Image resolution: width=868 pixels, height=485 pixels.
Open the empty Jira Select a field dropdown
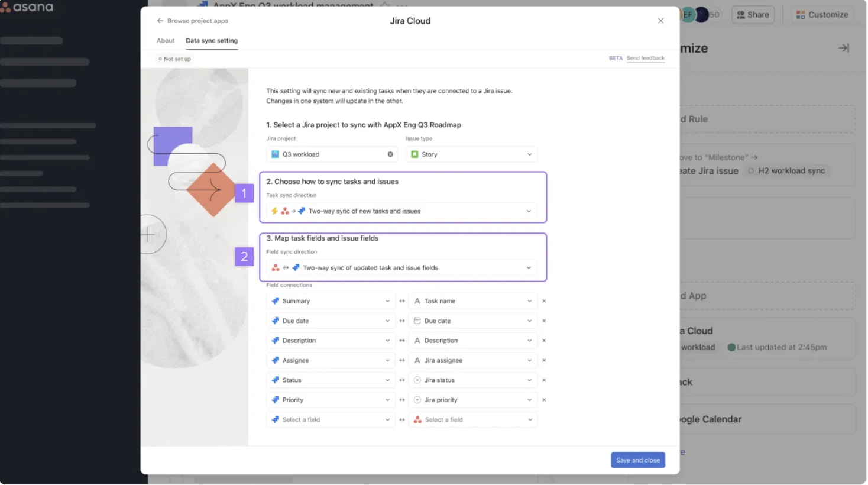(331, 420)
